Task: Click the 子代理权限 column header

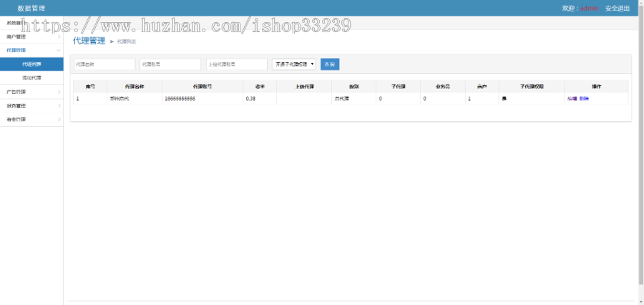Action: tap(532, 87)
